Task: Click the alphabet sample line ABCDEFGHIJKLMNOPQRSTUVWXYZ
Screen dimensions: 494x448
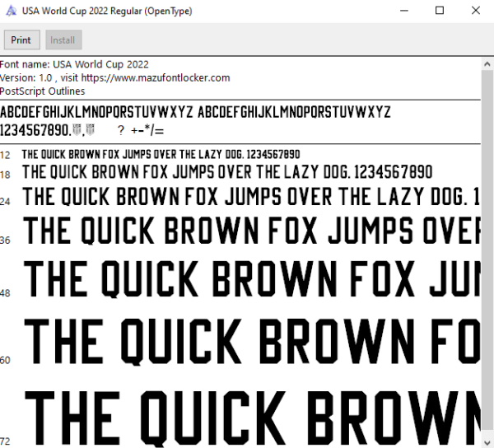Action: coord(195,112)
